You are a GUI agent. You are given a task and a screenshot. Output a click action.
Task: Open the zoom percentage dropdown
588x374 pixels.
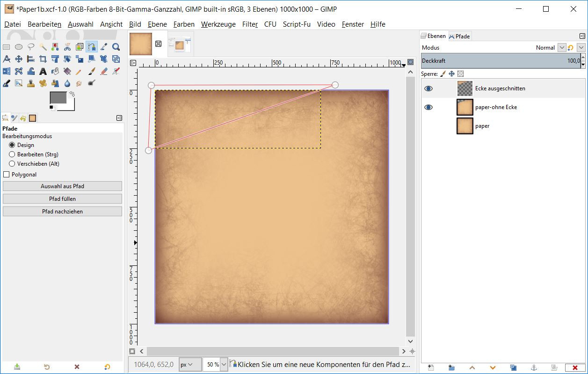click(x=223, y=364)
